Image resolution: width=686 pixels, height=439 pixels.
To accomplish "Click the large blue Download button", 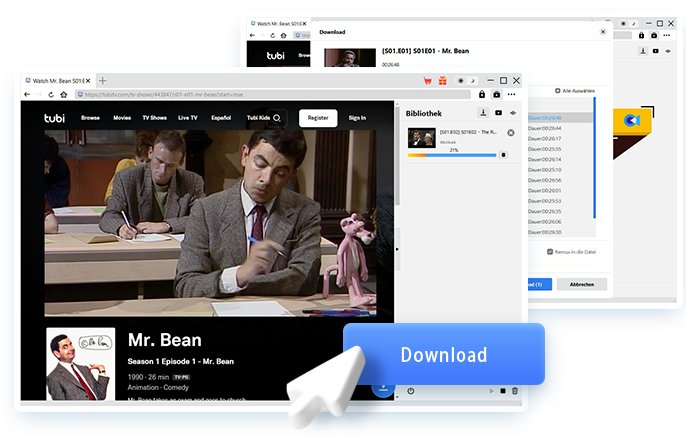I will coord(443,355).
